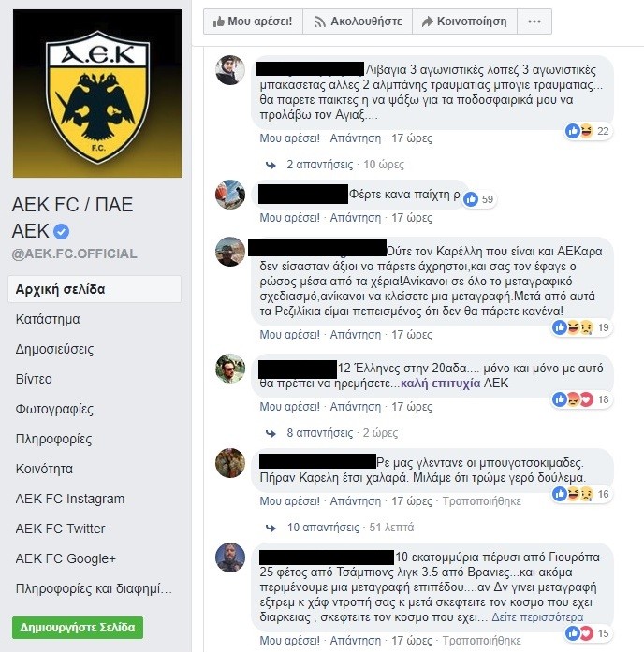Click the καλή επιτυχία highlighted text
Image resolution: width=644 pixels, height=652 pixels.
coord(440,384)
